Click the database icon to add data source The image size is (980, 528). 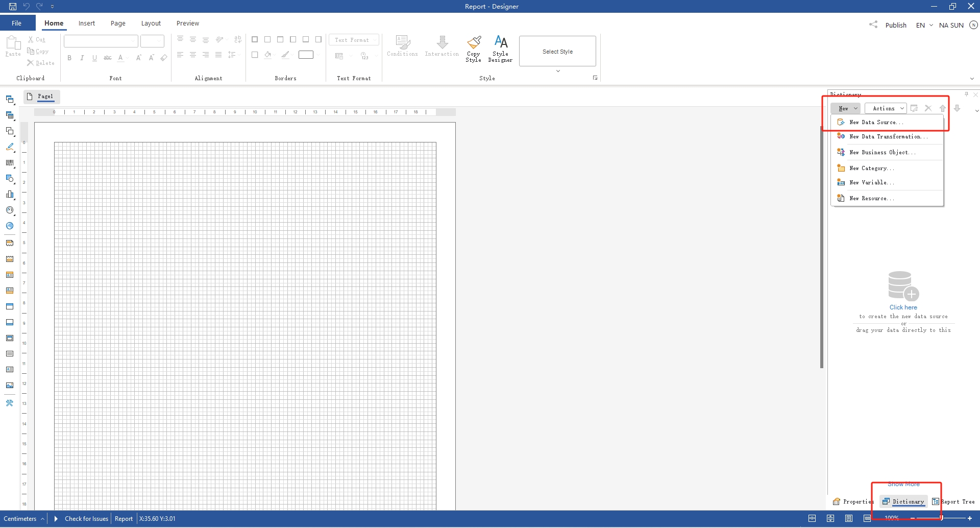[x=903, y=286]
